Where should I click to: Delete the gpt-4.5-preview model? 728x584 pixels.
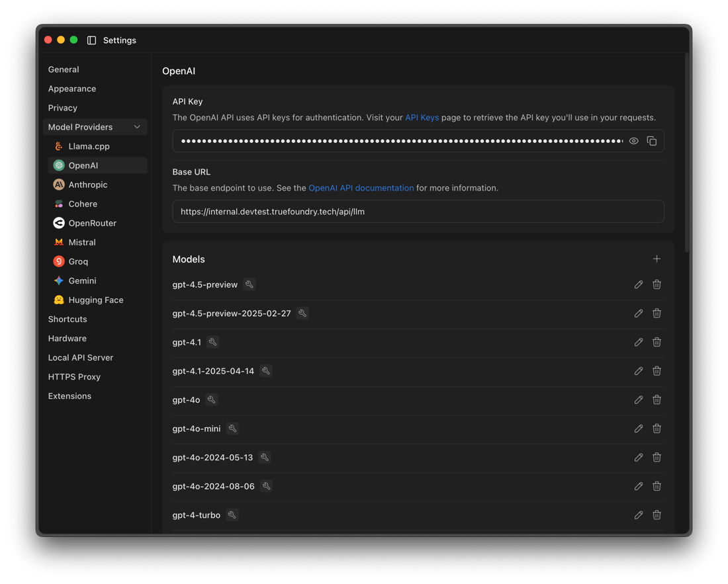(x=657, y=284)
